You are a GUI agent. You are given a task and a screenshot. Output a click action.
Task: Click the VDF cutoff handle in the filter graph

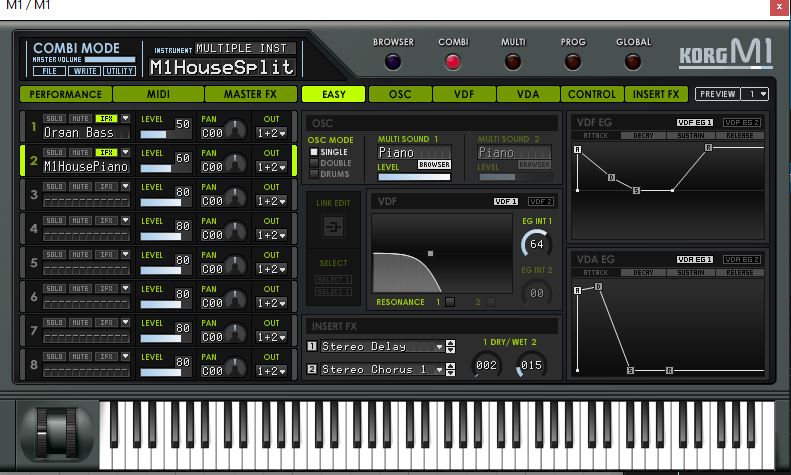[x=430, y=254]
